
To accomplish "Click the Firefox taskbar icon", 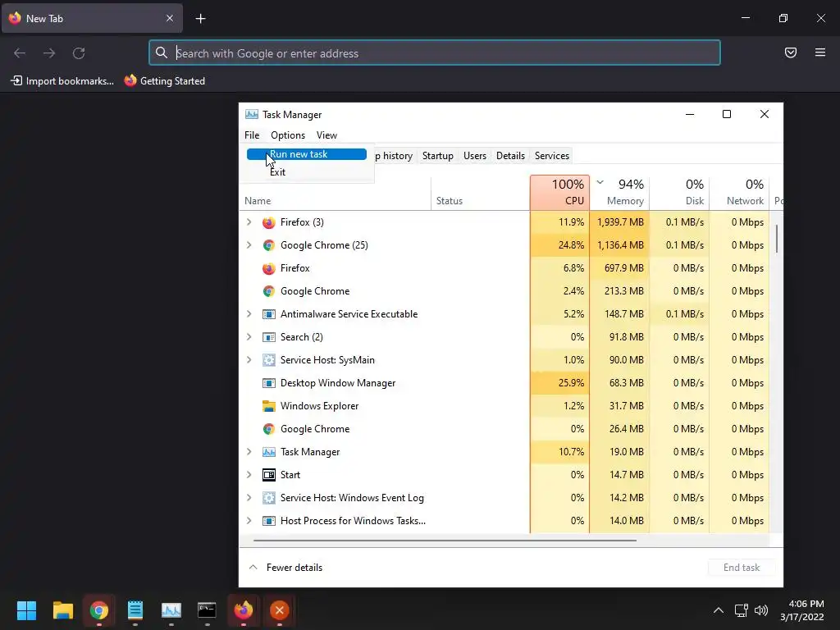I will point(243,610).
